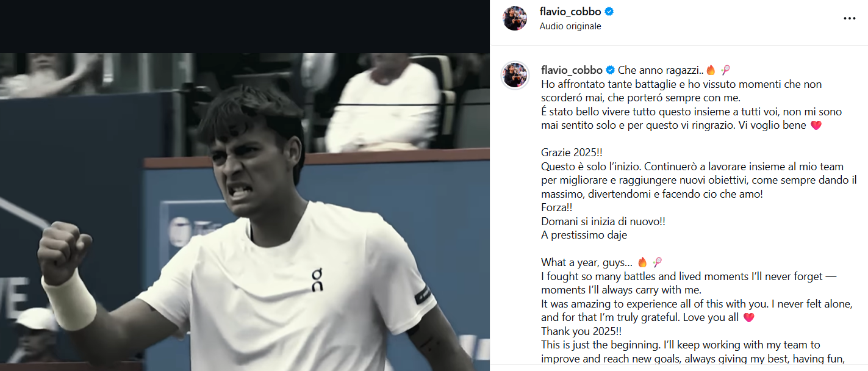Click the "A prestissimo daje" caption line
Viewport: 868px width, 371px height.
point(584,235)
